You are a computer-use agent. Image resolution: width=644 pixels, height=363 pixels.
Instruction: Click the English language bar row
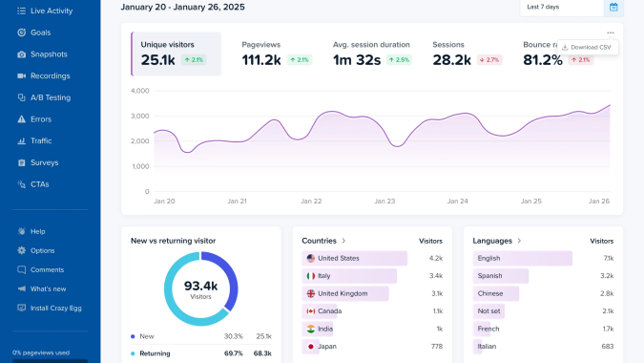pyautogui.click(x=544, y=258)
